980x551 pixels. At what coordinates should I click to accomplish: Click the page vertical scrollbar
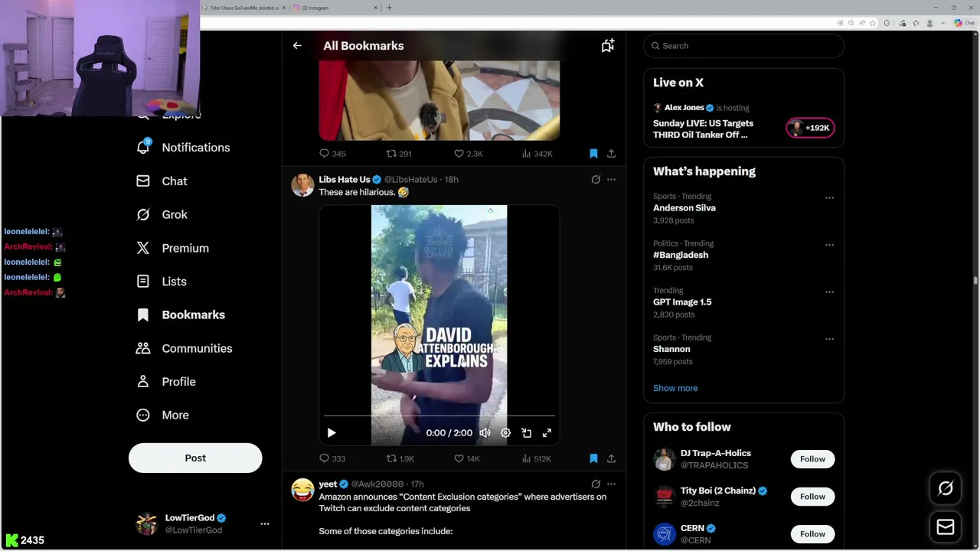pos(975,280)
